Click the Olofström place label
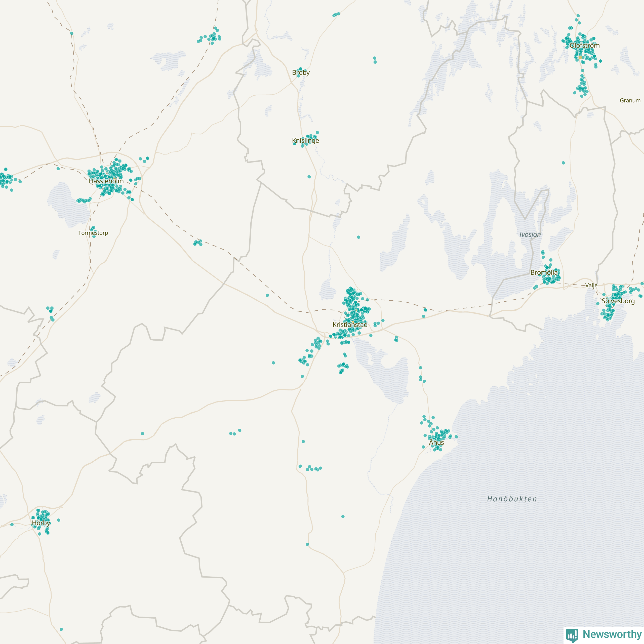 (x=584, y=45)
